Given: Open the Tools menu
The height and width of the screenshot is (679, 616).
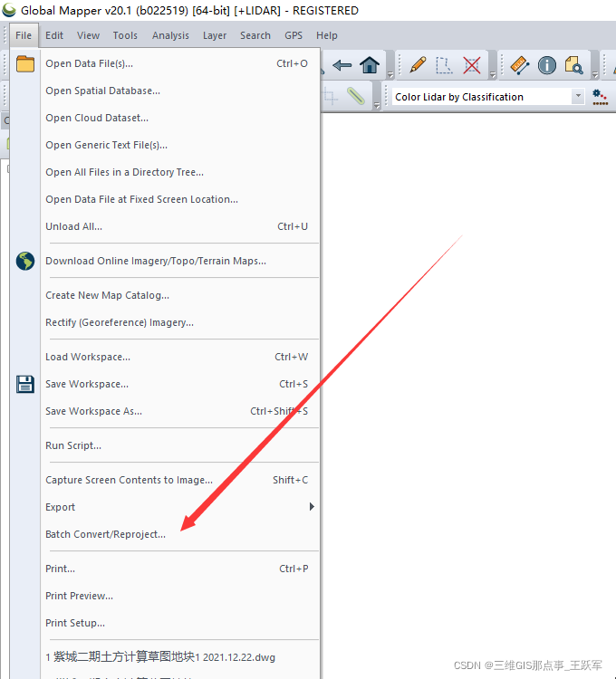Looking at the screenshot, I should pos(125,35).
